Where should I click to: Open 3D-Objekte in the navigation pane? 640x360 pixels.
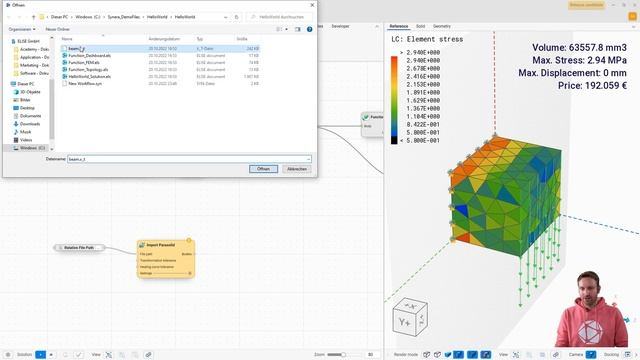27,92
